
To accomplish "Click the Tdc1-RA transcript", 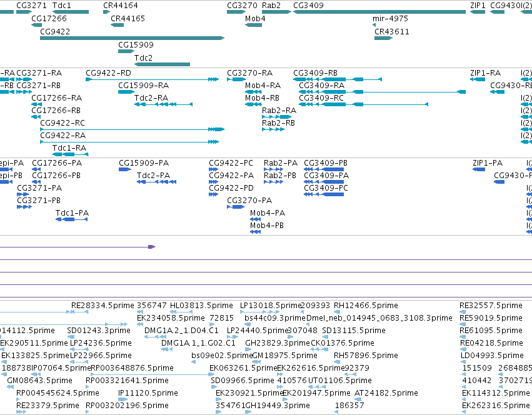I will (71, 154).
